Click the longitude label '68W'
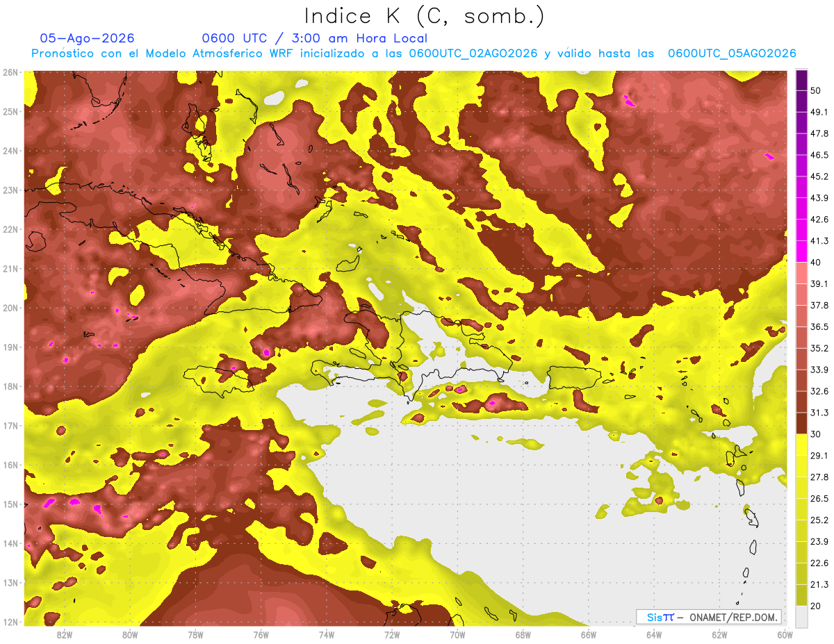 tap(523, 635)
